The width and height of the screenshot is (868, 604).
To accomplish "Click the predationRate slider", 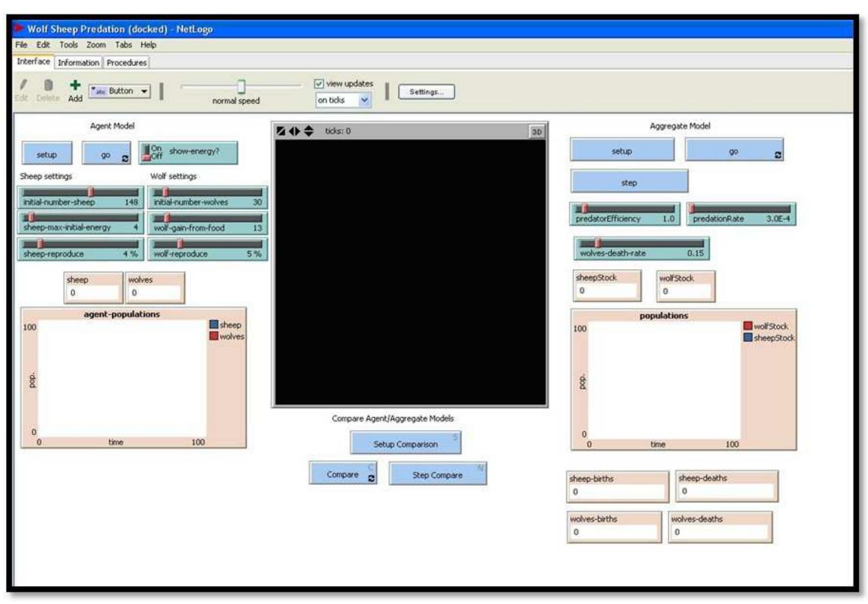I will click(741, 213).
